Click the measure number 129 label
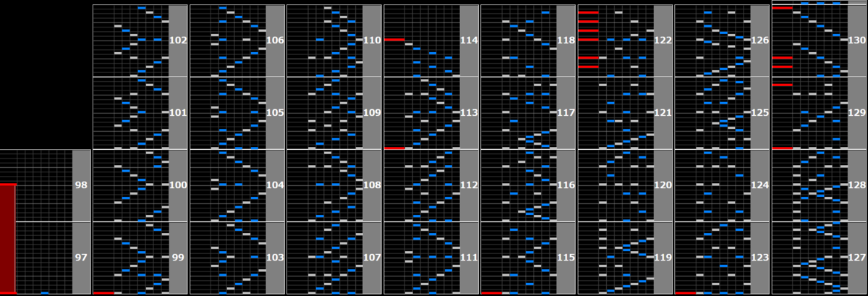Image resolution: width=868 pixels, height=296 pixels. click(x=856, y=113)
